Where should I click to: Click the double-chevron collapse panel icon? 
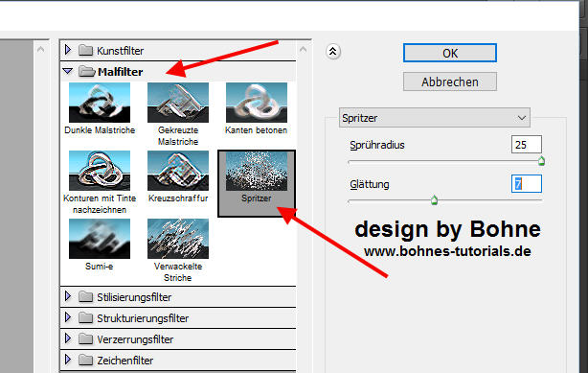(332, 52)
